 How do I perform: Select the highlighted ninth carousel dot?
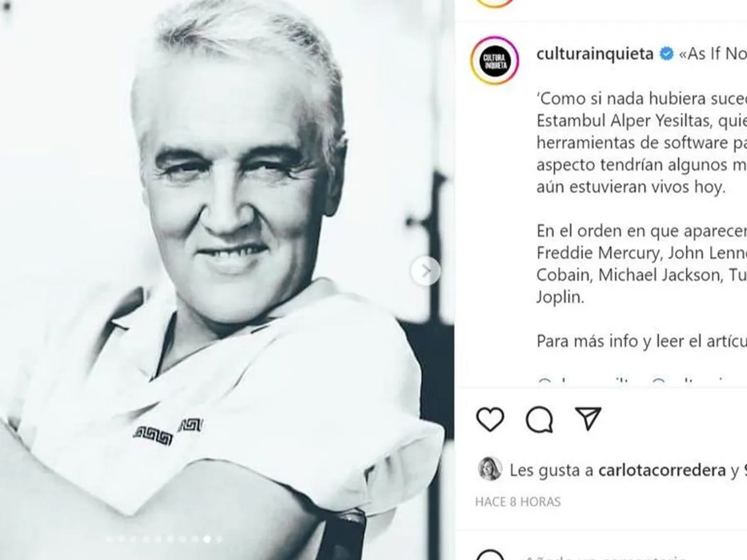pyautogui.click(x=207, y=539)
